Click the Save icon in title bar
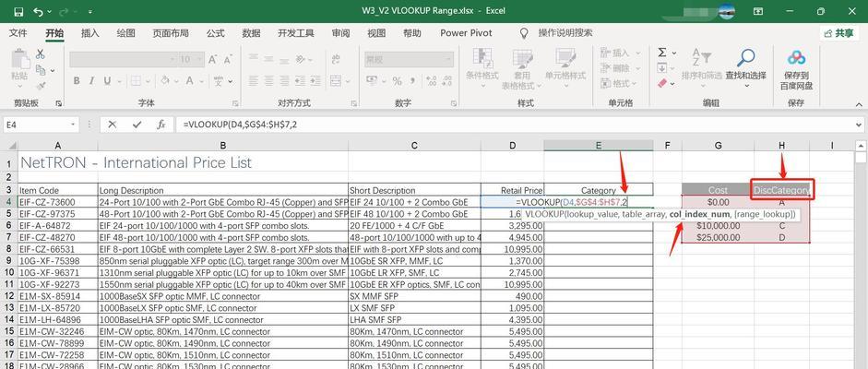The image size is (868, 369). click(x=18, y=12)
